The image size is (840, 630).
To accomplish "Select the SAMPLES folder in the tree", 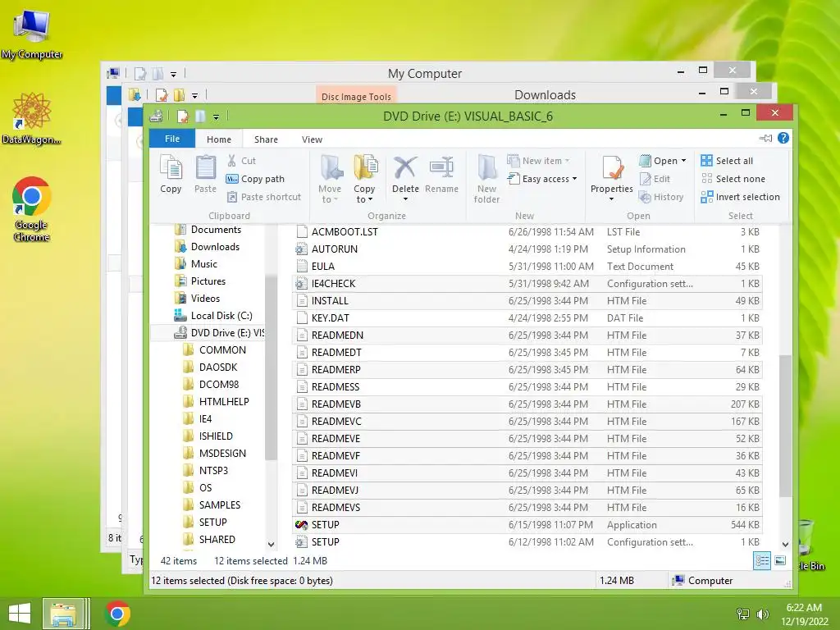I will [x=212, y=504].
